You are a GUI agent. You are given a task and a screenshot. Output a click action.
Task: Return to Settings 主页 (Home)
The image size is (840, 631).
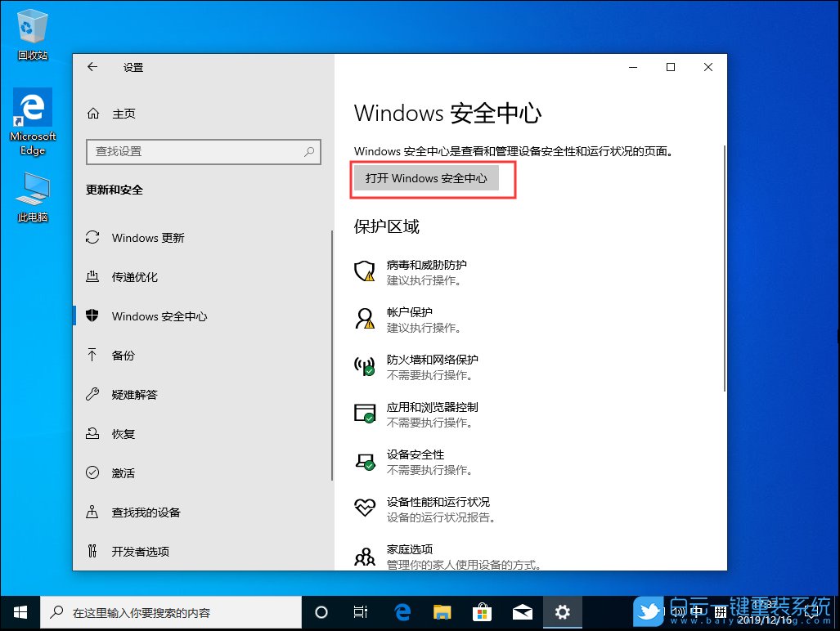point(124,113)
